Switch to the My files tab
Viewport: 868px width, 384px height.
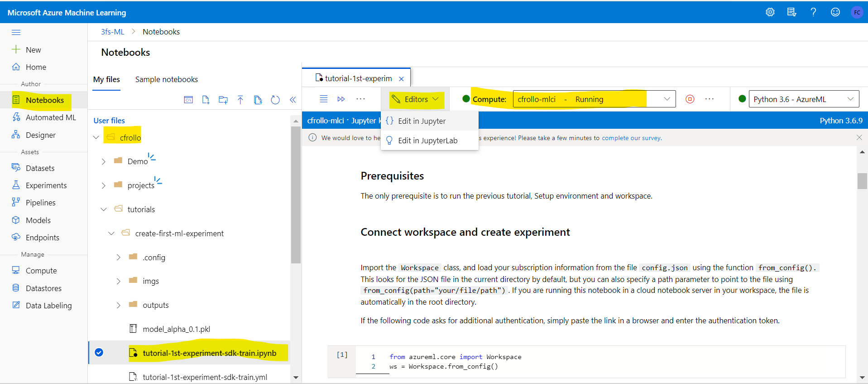pos(106,79)
